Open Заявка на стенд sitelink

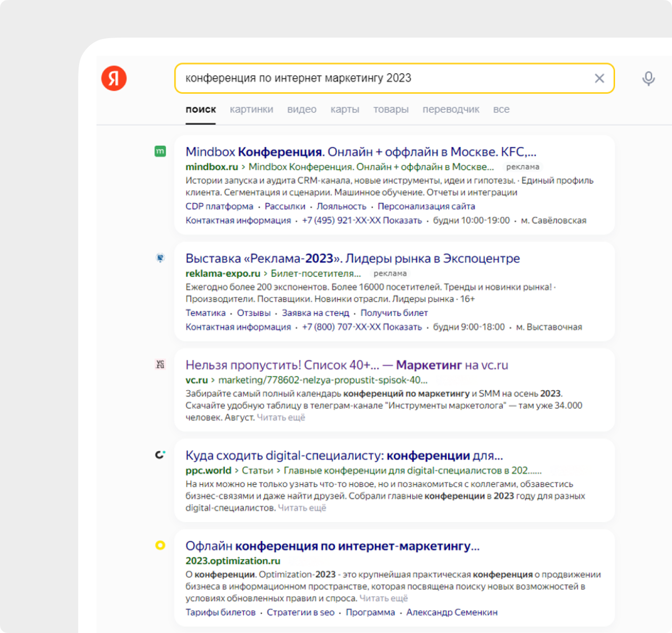click(x=316, y=313)
